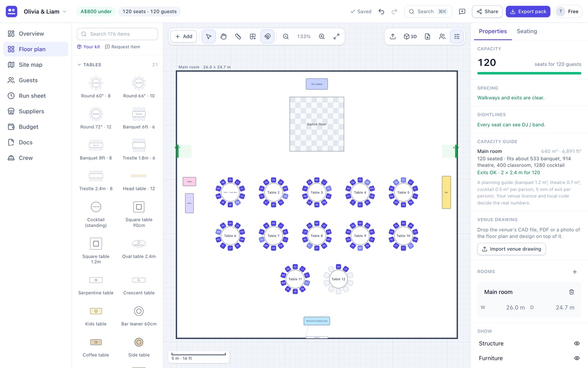Image resolution: width=588 pixels, height=368 pixels.
Task: Pick the Cocktail (standing) table
Action: pyautogui.click(x=96, y=214)
